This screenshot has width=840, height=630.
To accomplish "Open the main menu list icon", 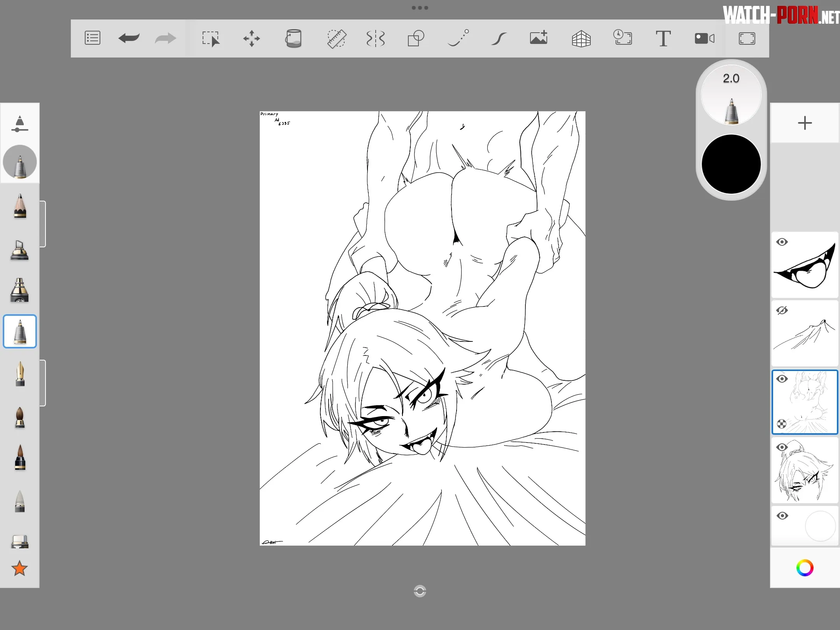I will click(x=93, y=38).
